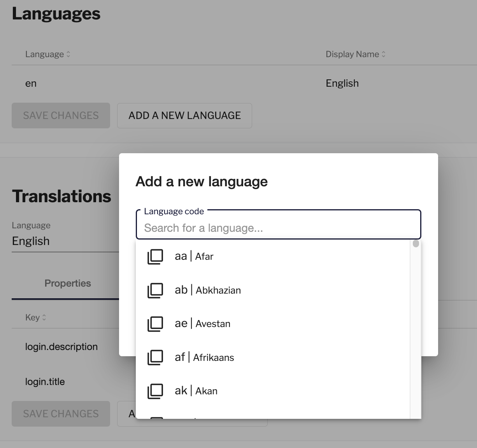The image size is (477, 448).
Task: Select the 'ak | Akan' option
Action: (196, 391)
